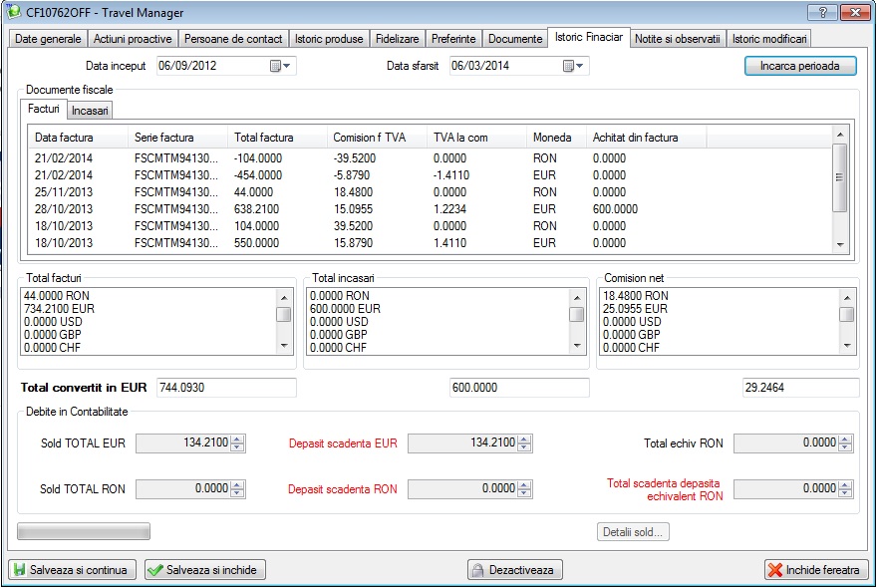Screen dimensions: 878x588
Task: Increase Total echiv RON spinner value
Action: [845, 439]
